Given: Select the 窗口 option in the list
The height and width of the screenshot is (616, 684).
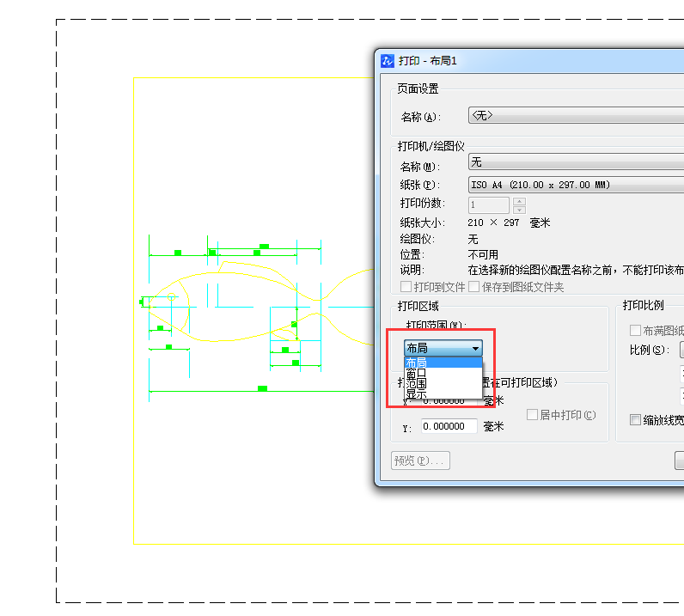Looking at the screenshot, I should point(443,373).
